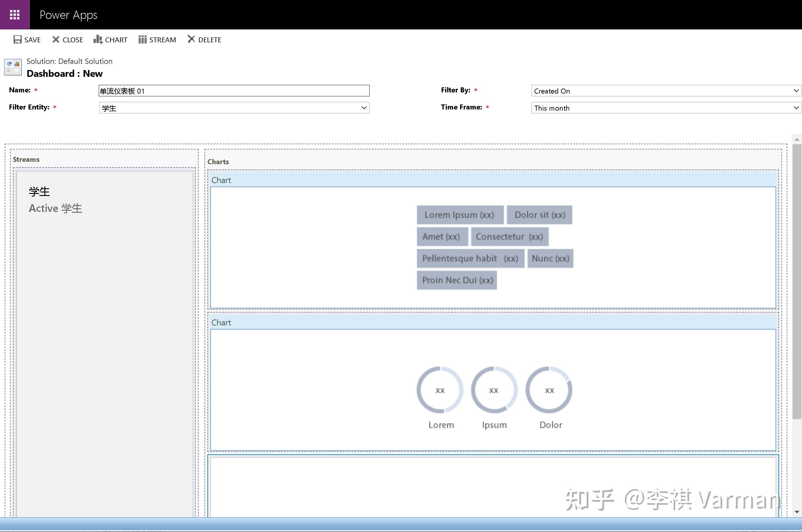Click the Delete X icon
The image size is (802, 532).
coord(191,39)
